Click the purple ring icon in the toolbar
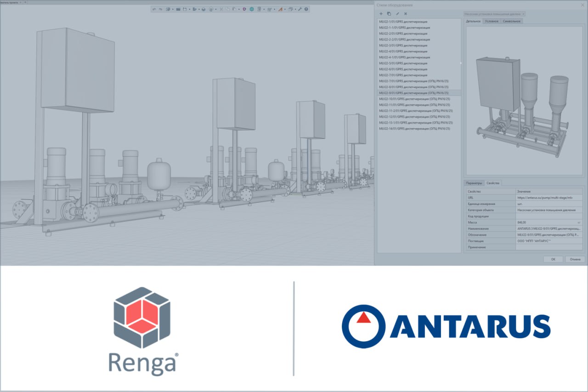 (x=245, y=9)
